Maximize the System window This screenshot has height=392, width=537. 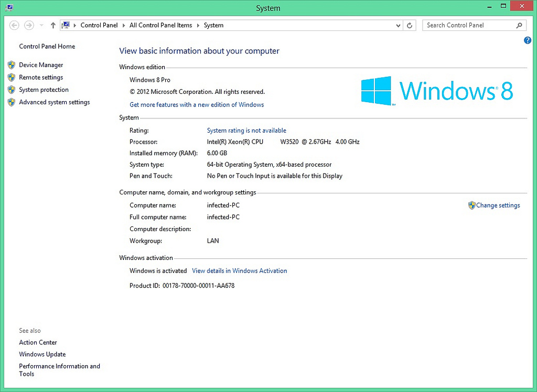coord(503,6)
